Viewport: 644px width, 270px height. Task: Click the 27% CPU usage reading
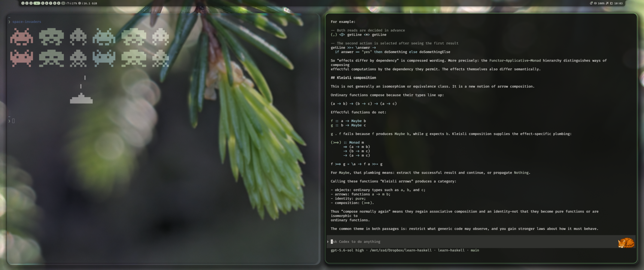pyautogui.click(x=74, y=3)
